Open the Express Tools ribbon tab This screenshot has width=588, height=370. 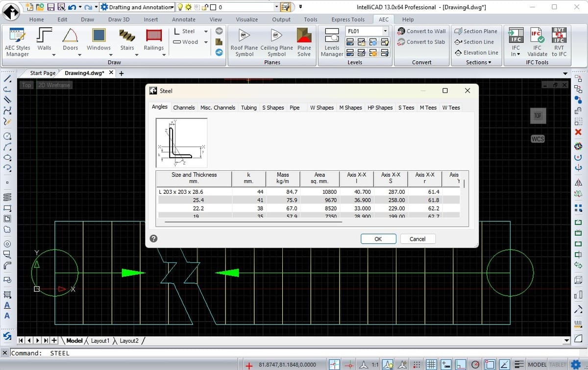[x=347, y=19]
